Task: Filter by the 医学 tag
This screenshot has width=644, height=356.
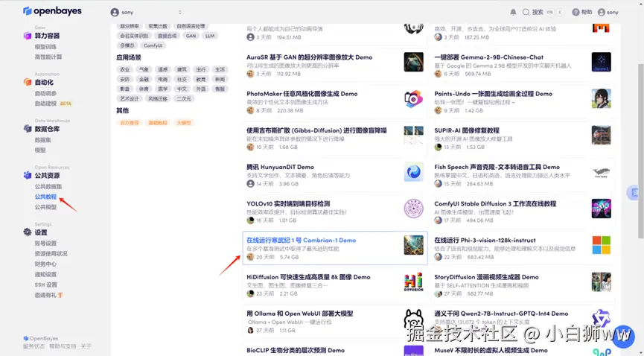Action: click(162, 89)
